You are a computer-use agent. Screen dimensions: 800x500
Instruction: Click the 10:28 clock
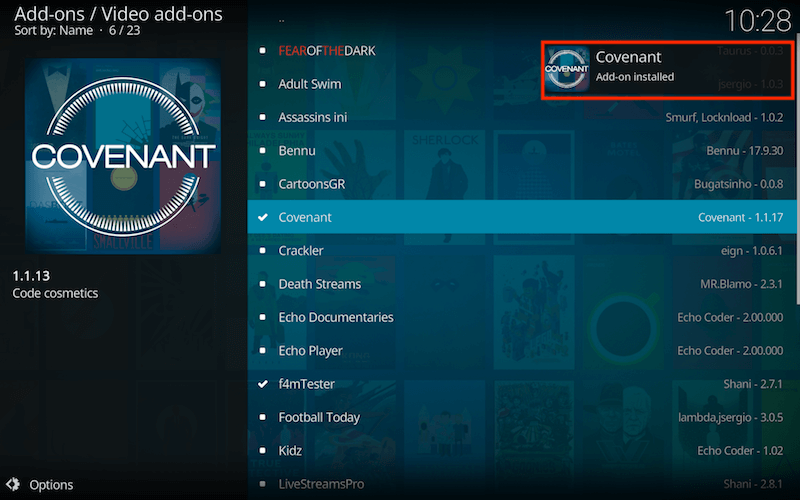tap(758, 21)
